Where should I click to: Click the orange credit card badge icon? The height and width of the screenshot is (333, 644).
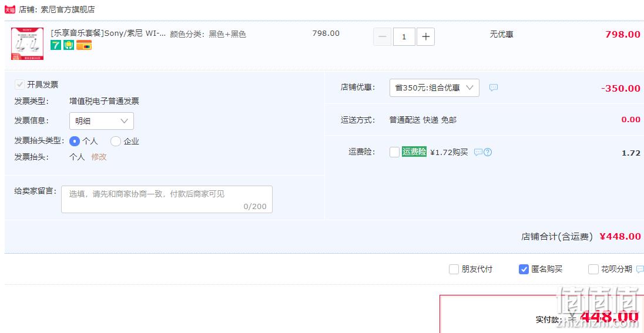(84, 45)
